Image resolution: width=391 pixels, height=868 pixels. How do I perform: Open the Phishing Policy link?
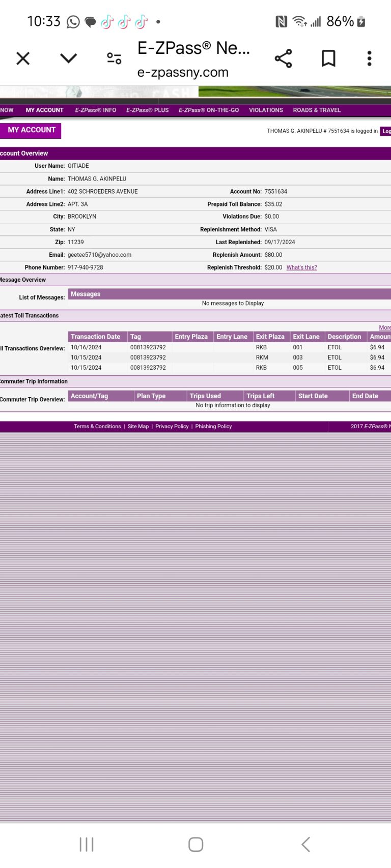click(x=213, y=427)
